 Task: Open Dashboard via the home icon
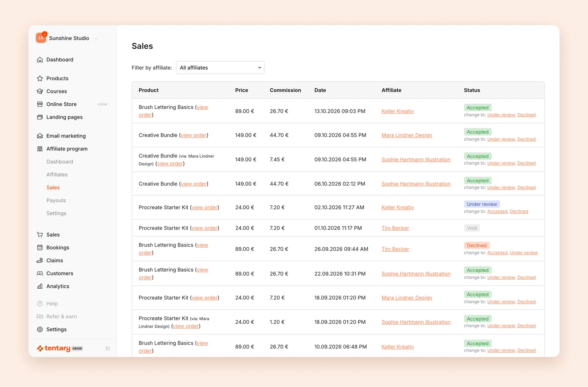(40, 60)
